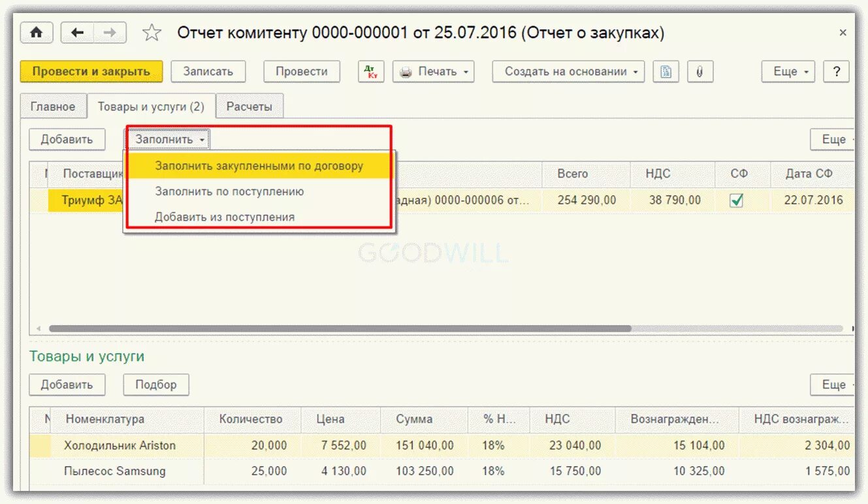This screenshot has width=868, height=504.
Task: Show Дт/Кт accounting entries
Action: [372, 72]
